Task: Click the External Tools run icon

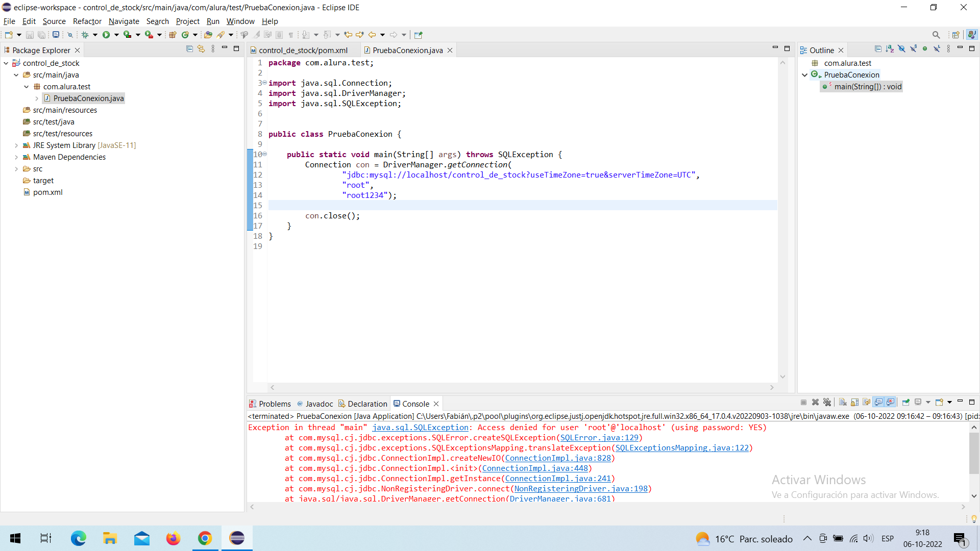Action: pyautogui.click(x=149, y=35)
